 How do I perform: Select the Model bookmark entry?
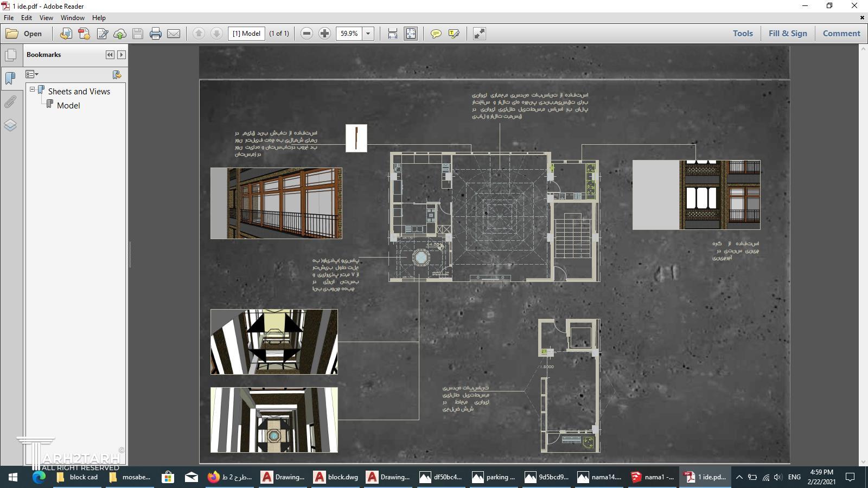(68, 106)
